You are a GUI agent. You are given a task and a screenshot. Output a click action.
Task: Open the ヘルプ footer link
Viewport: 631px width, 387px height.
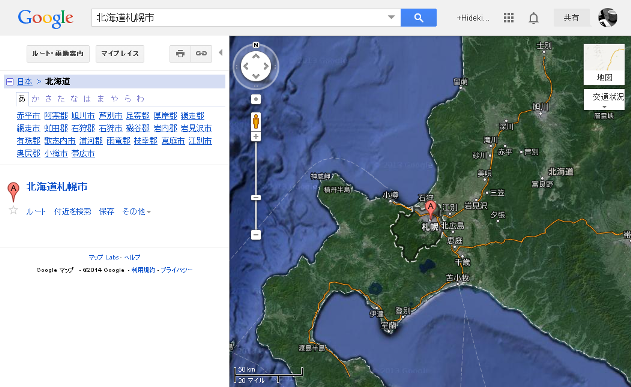132,257
